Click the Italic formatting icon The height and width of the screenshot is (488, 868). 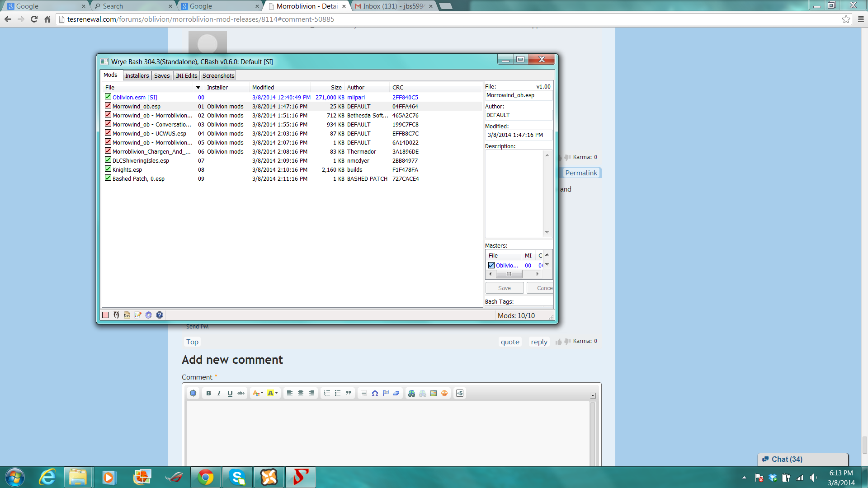click(x=219, y=393)
